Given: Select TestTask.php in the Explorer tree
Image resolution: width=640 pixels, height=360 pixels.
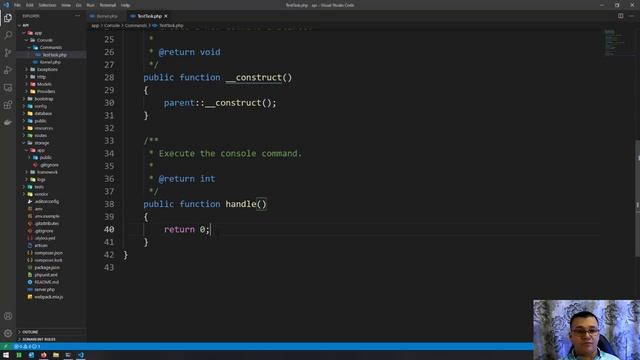Looking at the screenshot, I should [x=54, y=55].
